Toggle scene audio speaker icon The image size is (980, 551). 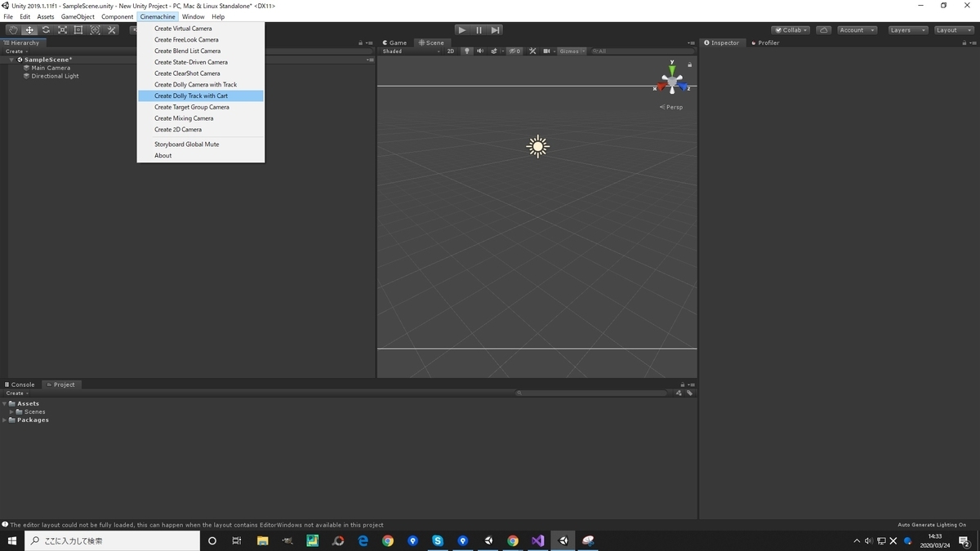(x=480, y=51)
